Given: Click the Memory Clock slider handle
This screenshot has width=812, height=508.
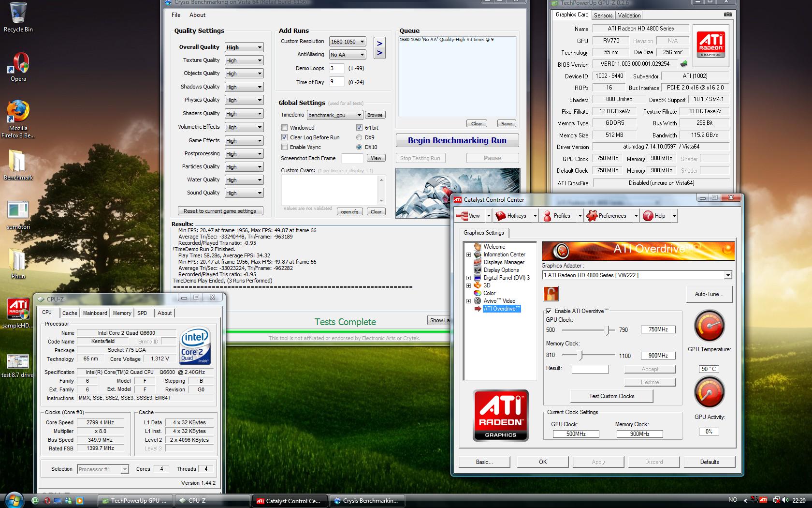Looking at the screenshot, I should click(x=581, y=355).
